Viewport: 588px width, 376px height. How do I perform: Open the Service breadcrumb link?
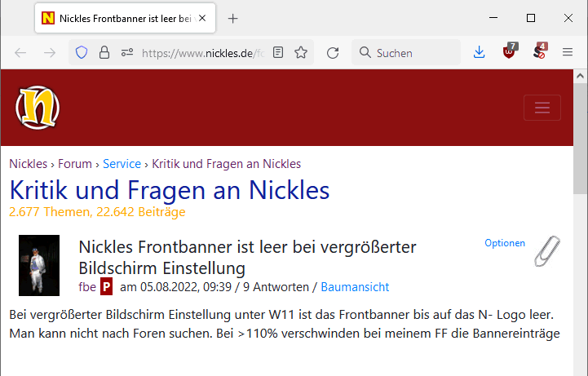pyautogui.click(x=122, y=164)
